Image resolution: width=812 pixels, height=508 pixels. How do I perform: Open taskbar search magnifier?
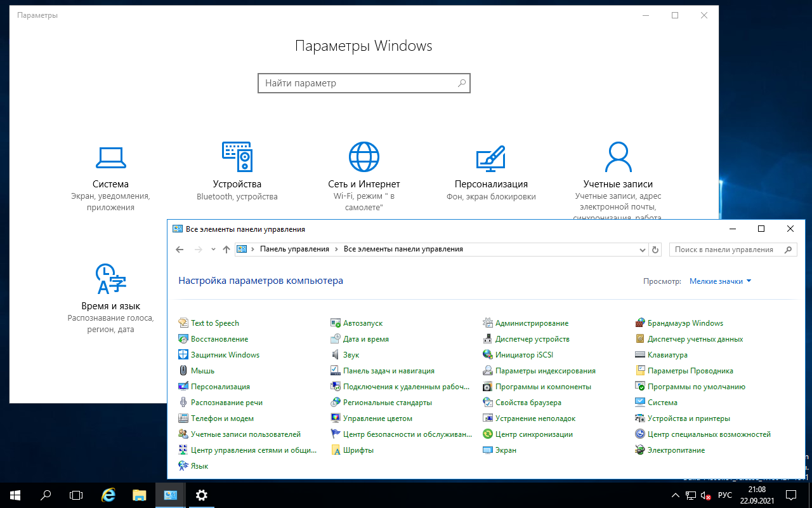46,495
